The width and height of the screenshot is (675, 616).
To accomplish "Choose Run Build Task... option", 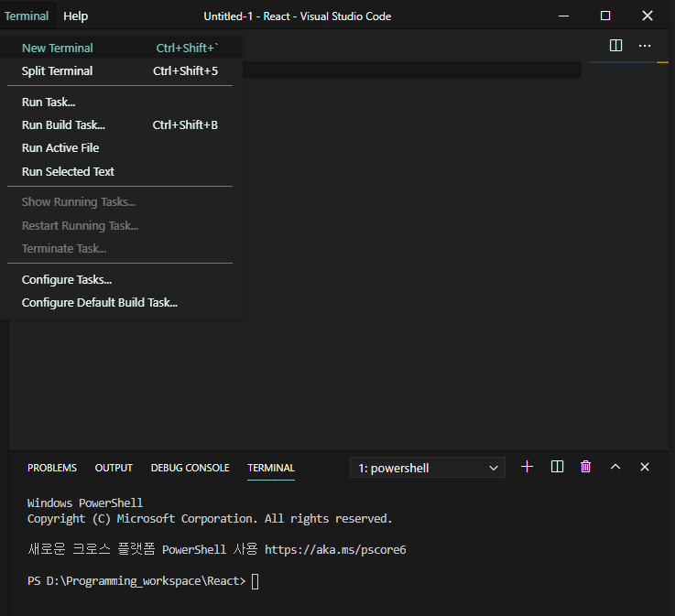I will [121, 124].
